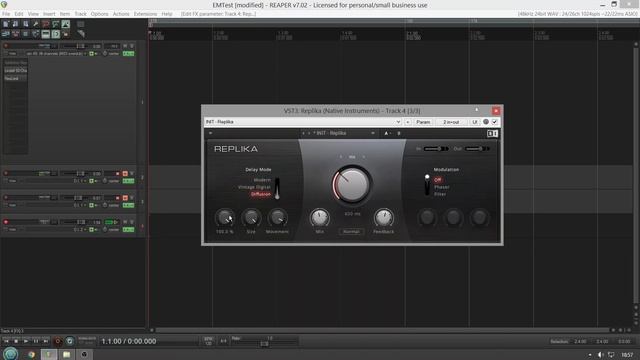Viewport: 640px width, 360px height.
Task: Click the Windows Start button
Action: (x=10, y=354)
